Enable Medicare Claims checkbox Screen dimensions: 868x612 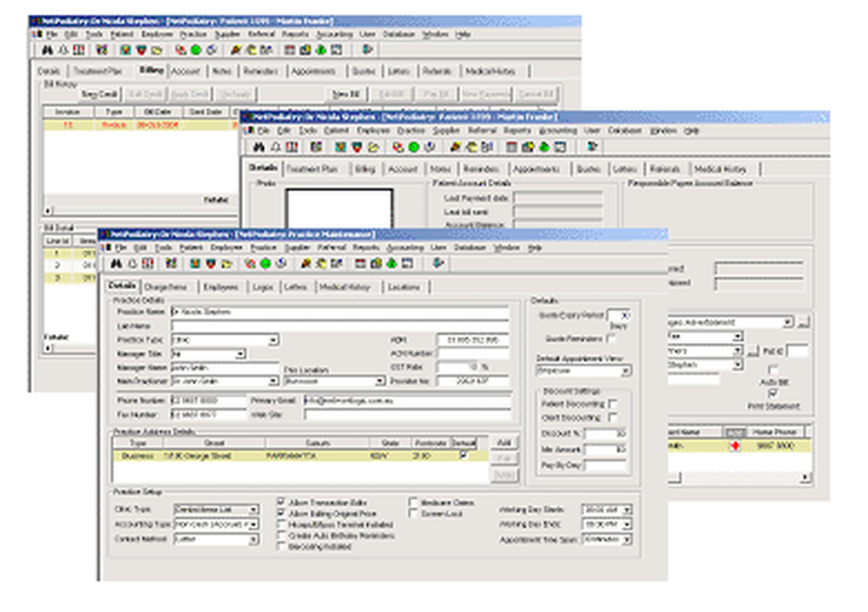pyautogui.click(x=413, y=502)
